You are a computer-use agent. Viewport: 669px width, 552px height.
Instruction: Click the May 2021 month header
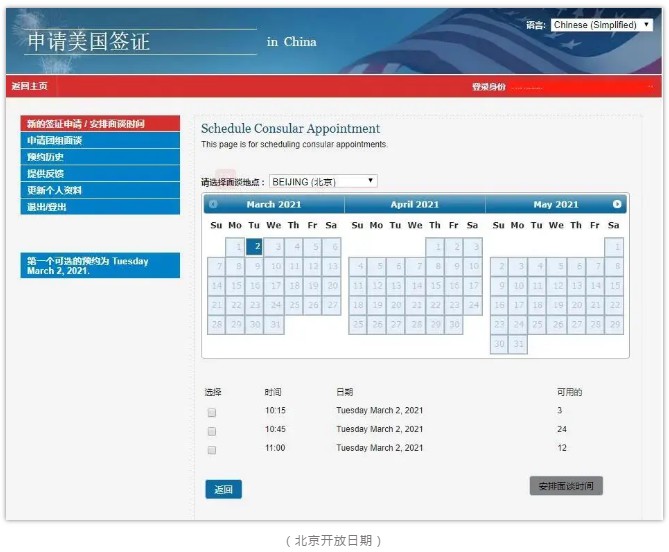556,204
